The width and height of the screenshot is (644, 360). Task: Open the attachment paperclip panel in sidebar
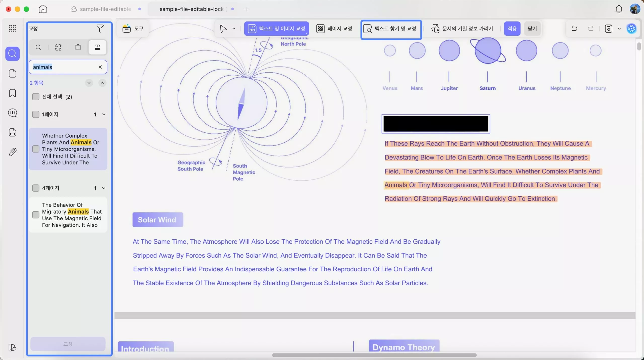click(x=12, y=152)
